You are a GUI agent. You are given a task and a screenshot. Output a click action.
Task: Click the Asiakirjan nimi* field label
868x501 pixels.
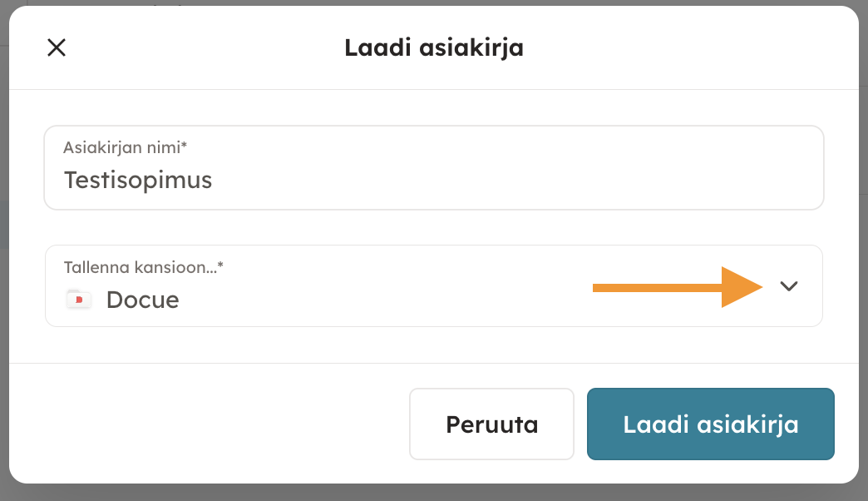click(x=125, y=148)
